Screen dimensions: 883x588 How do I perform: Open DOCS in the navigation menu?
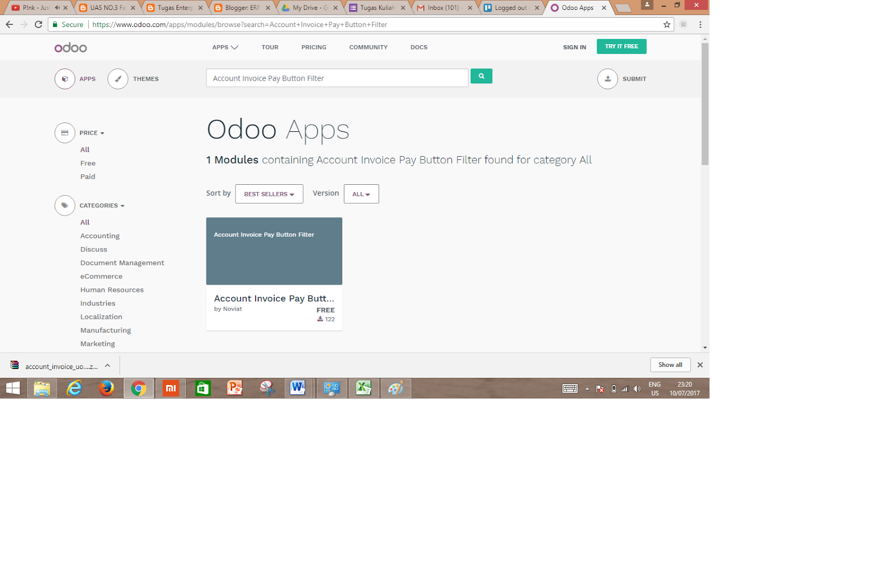tap(419, 47)
